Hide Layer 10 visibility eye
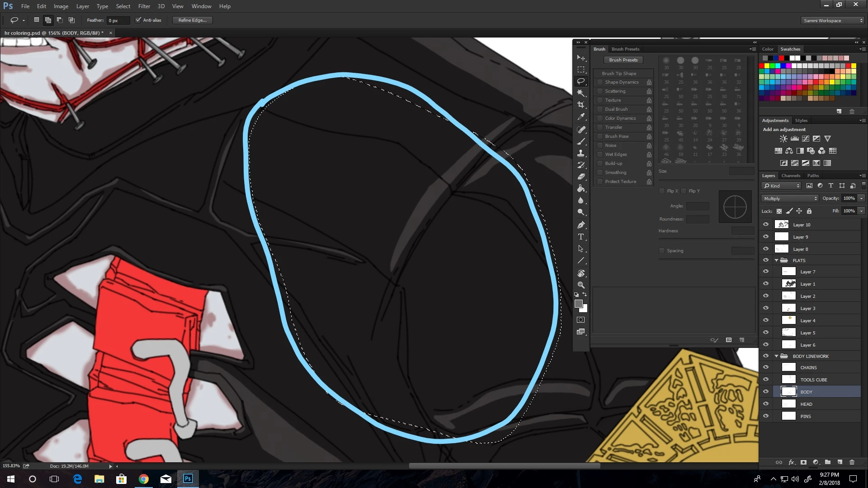 tap(766, 225)
